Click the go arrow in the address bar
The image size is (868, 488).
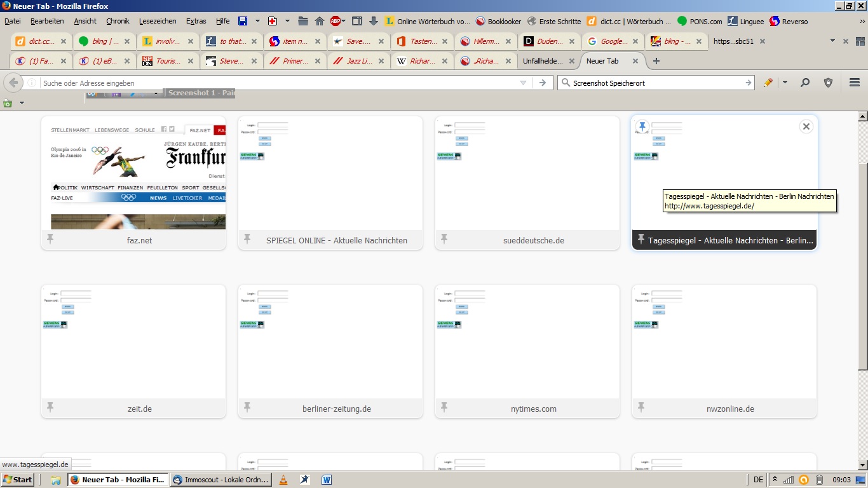(542, 83)
